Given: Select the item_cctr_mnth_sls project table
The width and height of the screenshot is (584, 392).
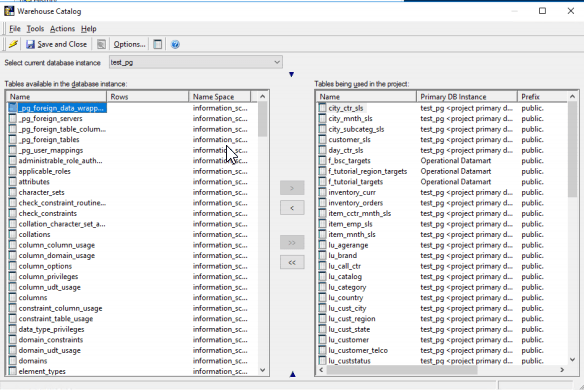Looking at the screenshot, I should pos(359,214).
